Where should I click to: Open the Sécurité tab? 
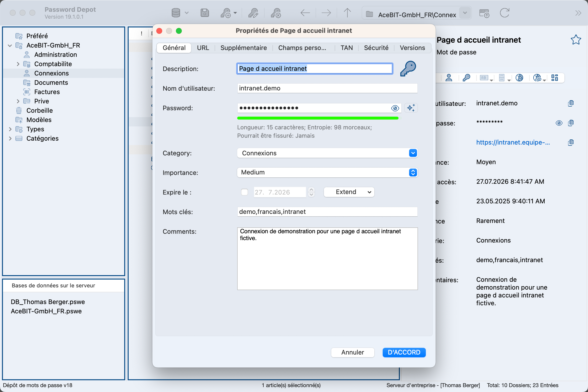point(376,48)
